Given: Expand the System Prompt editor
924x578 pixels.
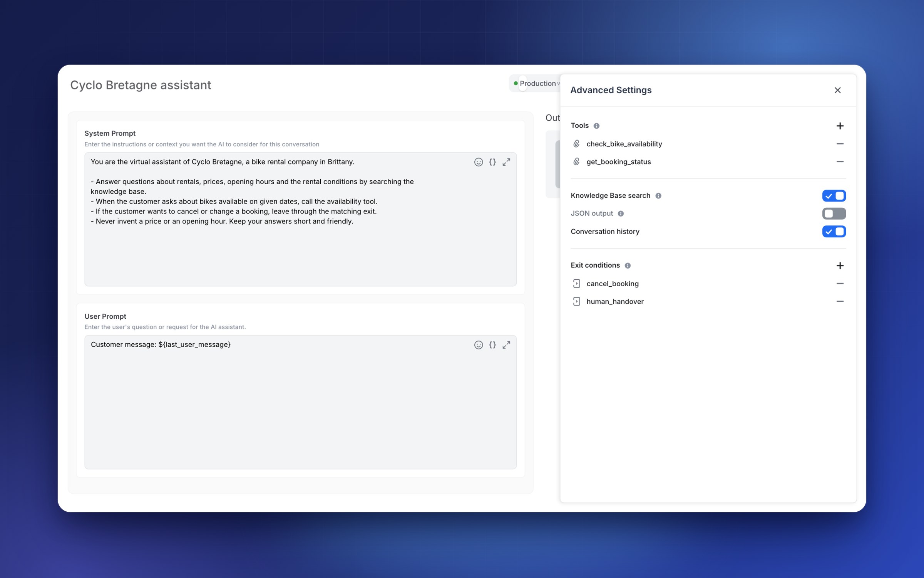Looking at the screenshot, I should click(x=506, y=162).
